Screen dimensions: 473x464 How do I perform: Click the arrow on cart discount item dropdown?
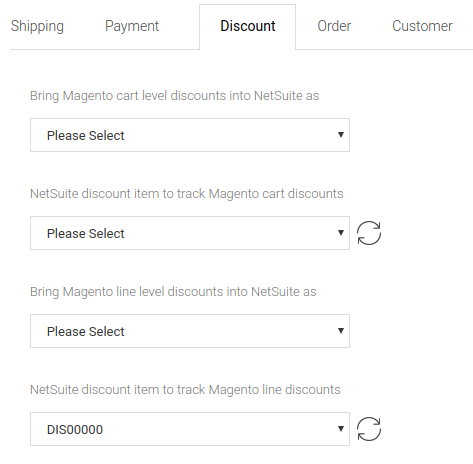341,233
